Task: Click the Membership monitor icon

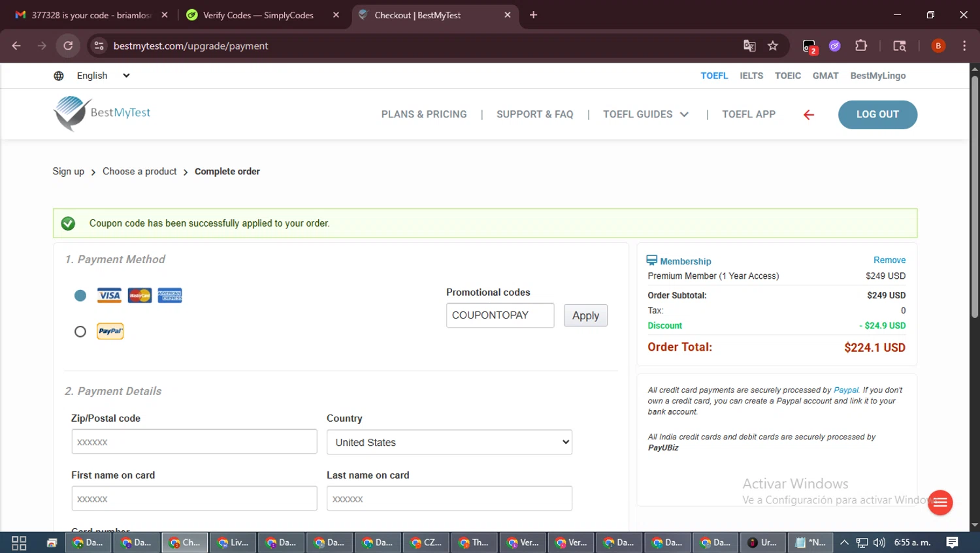Action: (651, 260)
